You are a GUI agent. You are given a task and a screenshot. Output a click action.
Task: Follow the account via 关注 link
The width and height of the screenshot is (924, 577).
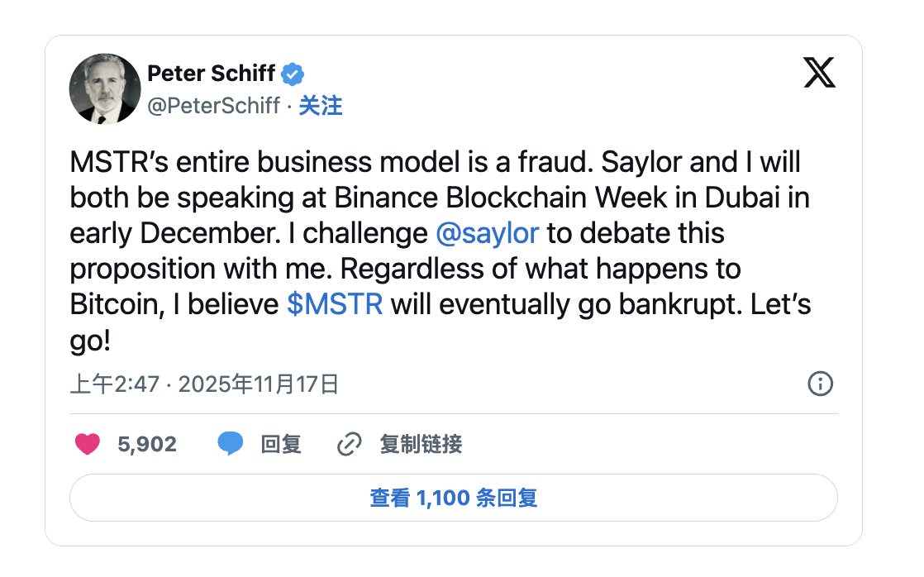coord(320,106)
